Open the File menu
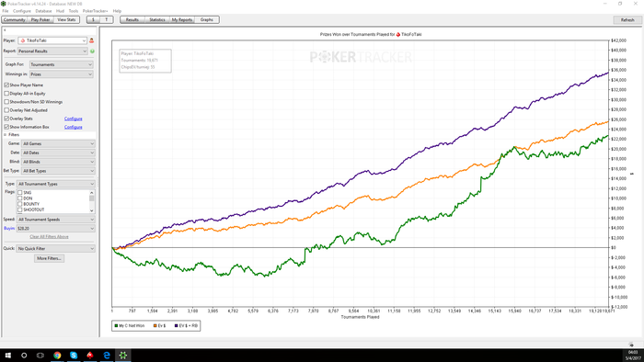 6,11
